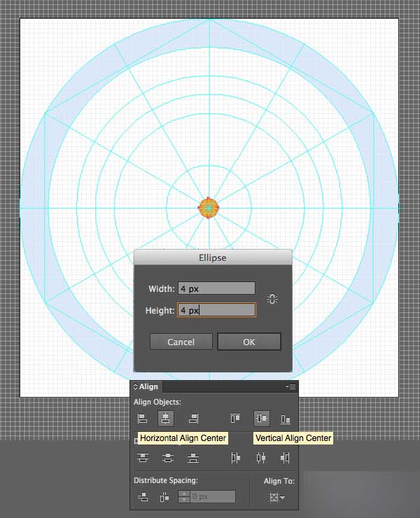Click Horizontal Distribute Right icon
This screenshot has width=420, height=518.
pyautogui.click(x=285, y=458)
